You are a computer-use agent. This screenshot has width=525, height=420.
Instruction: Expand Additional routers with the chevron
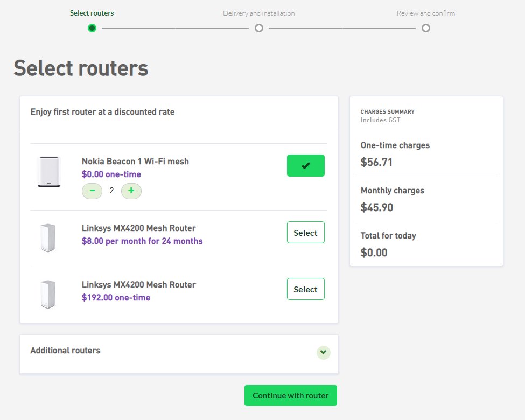[323, 352]
